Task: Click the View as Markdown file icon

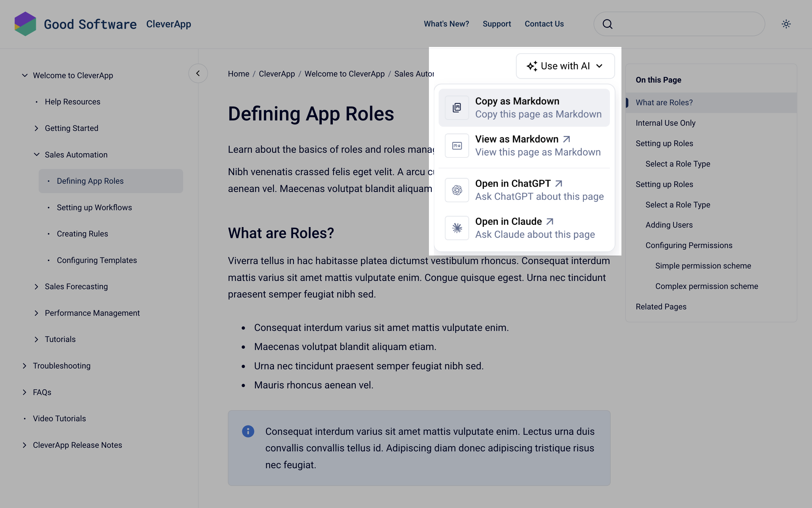Action: [x=457, y=146]
